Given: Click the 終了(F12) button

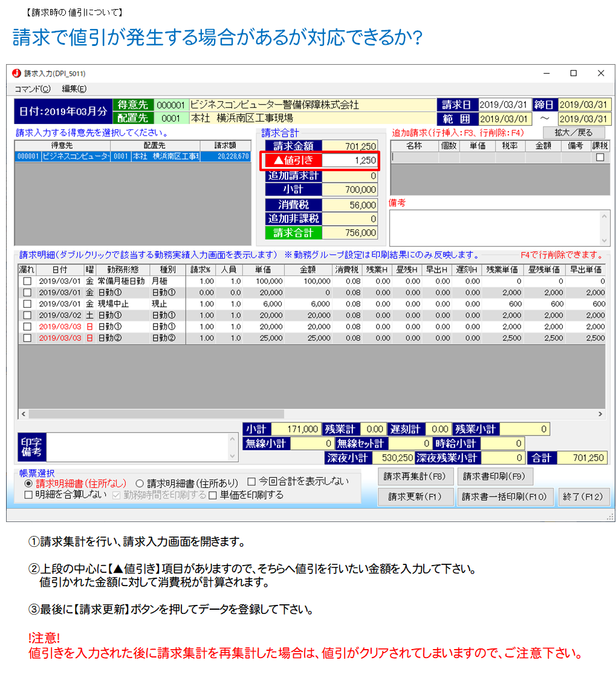Looking at the screenshot, I should (583, 497).
